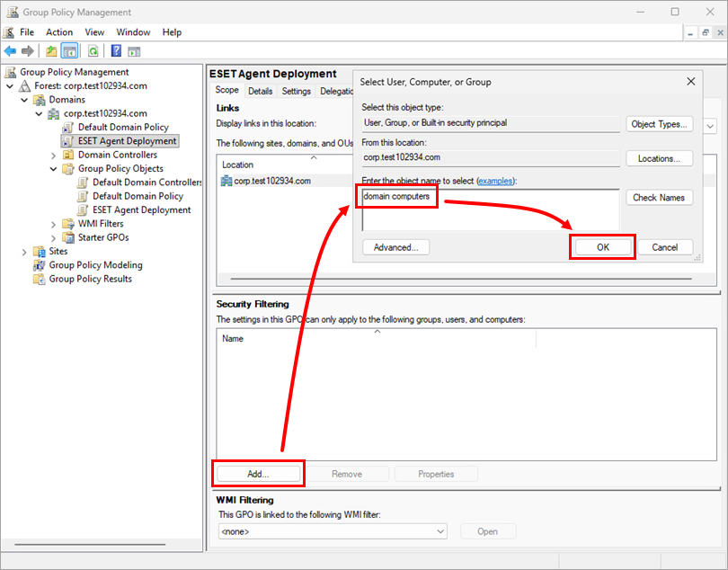Select the Group Policy Modeling node icon
Viewport: 728px width, 570px height.
(x=40, y=265)
